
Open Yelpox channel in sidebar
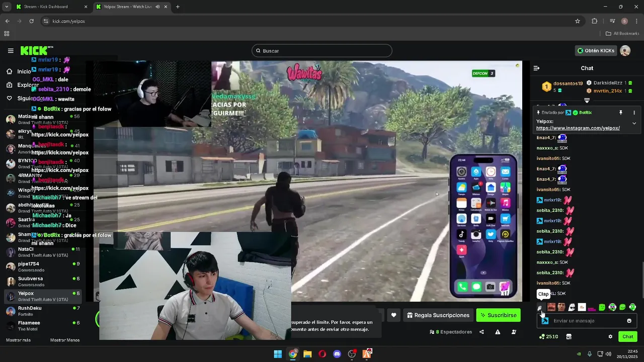[43, 296]
